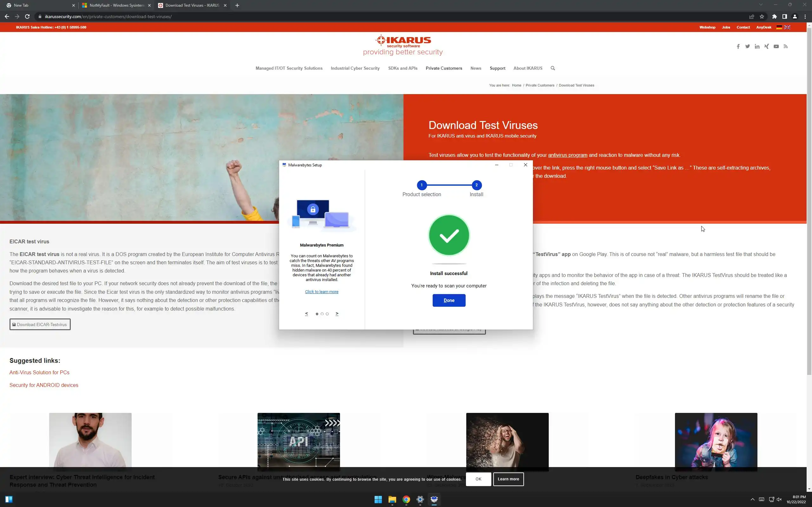The width and height of the screenshot is (812, 507).
Task: Click the page vertical scrollbar
Action: tap(809, 201)
